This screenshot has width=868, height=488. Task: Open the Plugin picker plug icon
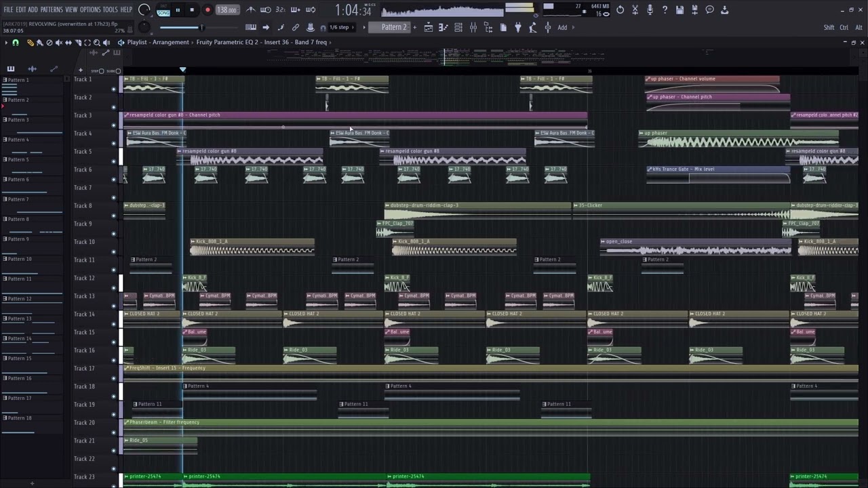518,28
